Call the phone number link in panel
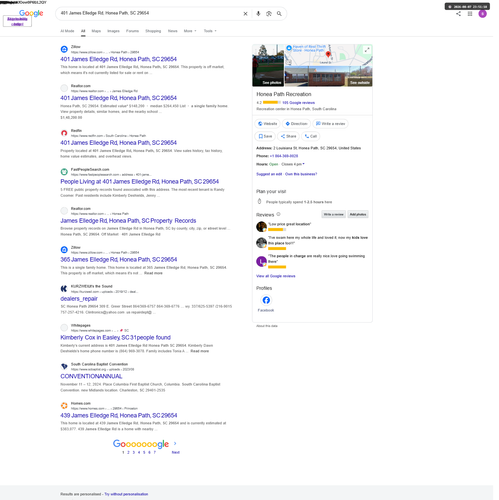The image size is (499, 500). click(284, 156)
